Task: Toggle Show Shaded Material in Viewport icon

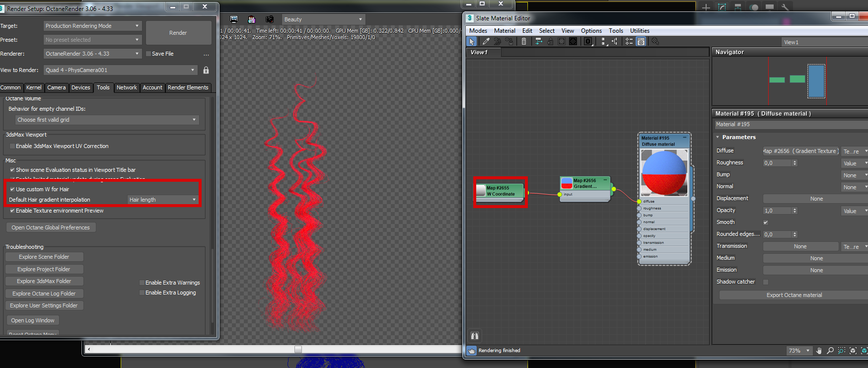Action: (x=562, y=42)
